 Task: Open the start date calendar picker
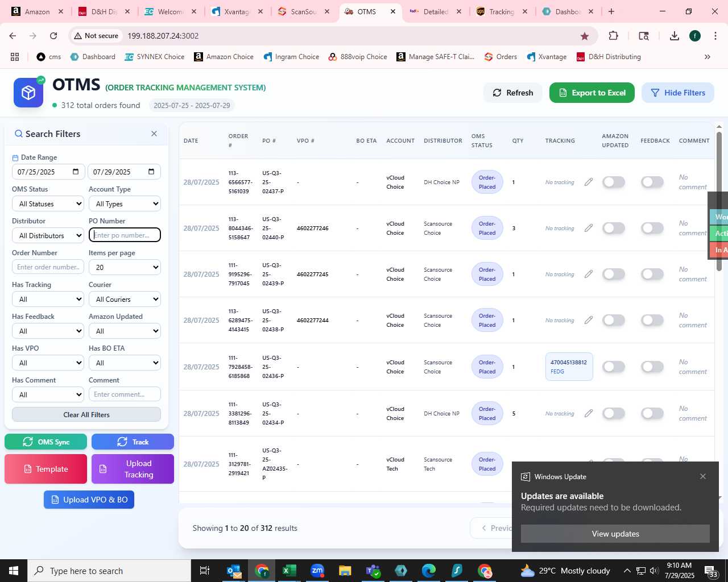click(76, 172)
